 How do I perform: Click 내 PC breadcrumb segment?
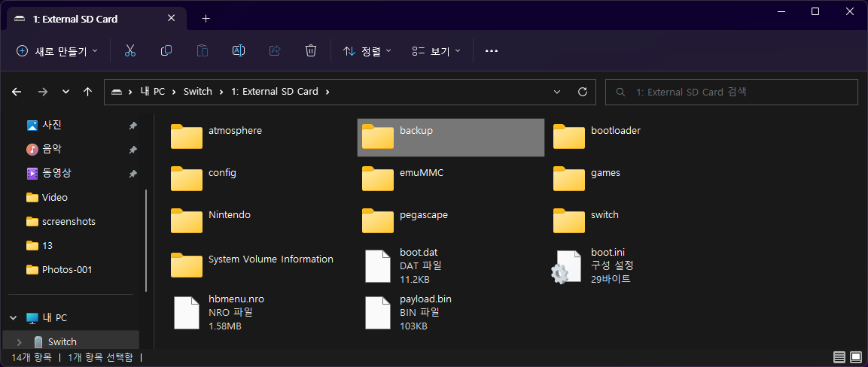tap(153, 92)
